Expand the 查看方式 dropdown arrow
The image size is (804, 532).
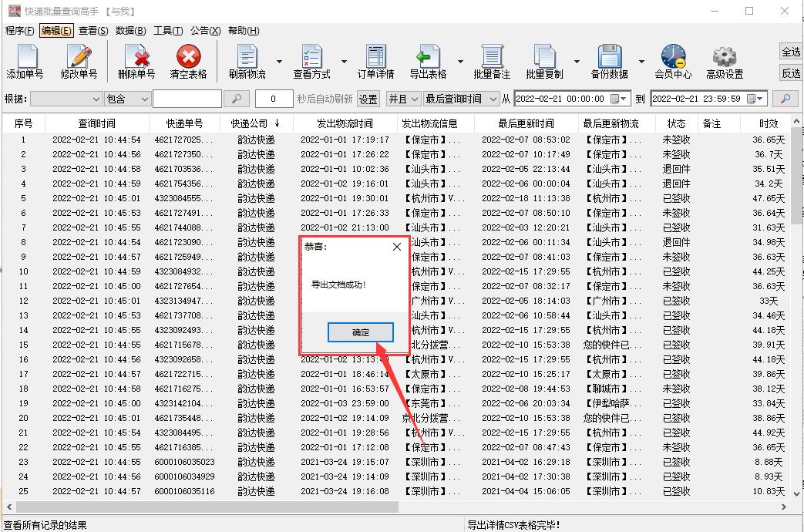coord(344,62)
